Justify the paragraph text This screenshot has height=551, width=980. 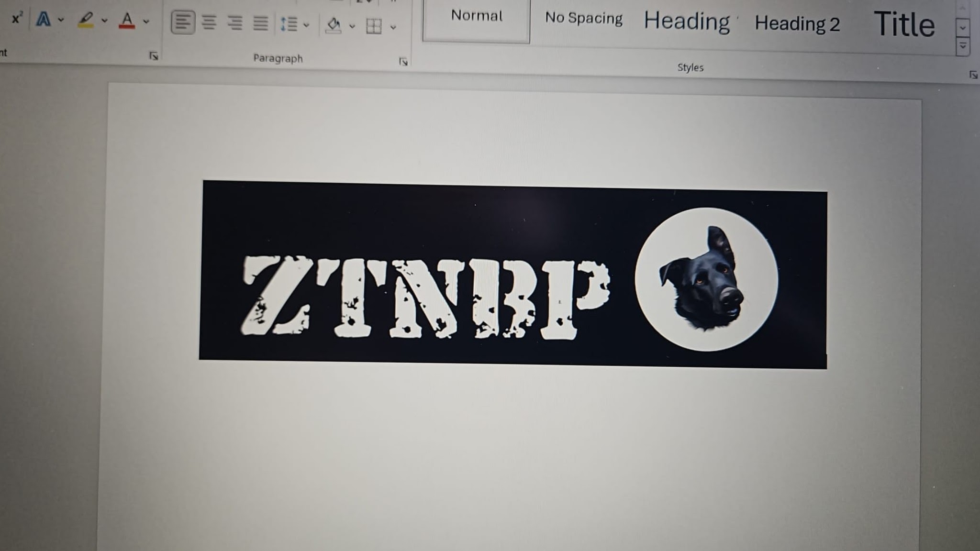click(x=260, y=23)
